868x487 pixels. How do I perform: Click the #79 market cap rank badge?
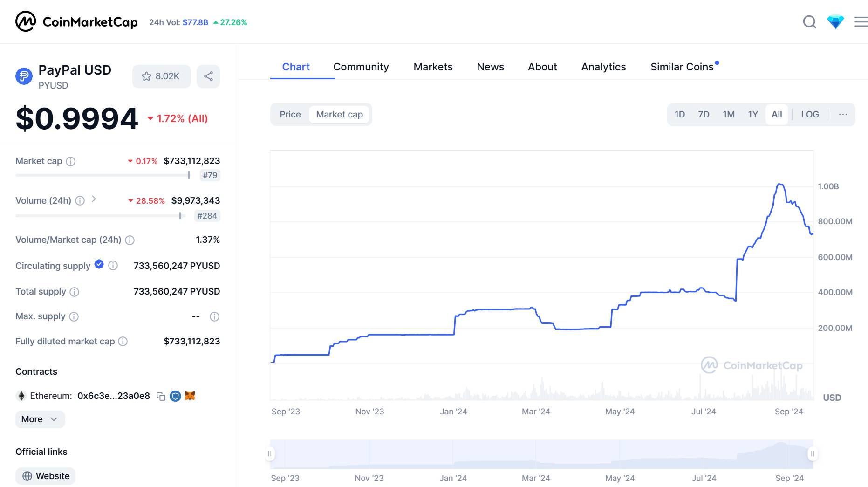(x=210, y=175)
